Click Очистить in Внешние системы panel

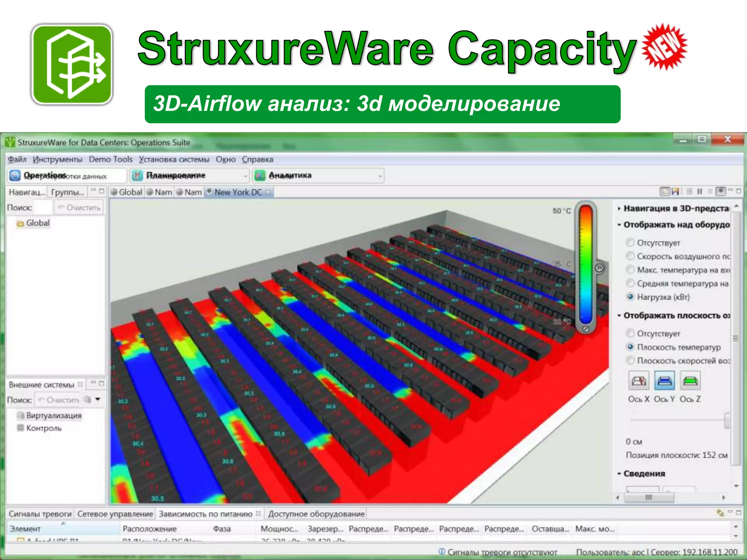click(58, 400)
